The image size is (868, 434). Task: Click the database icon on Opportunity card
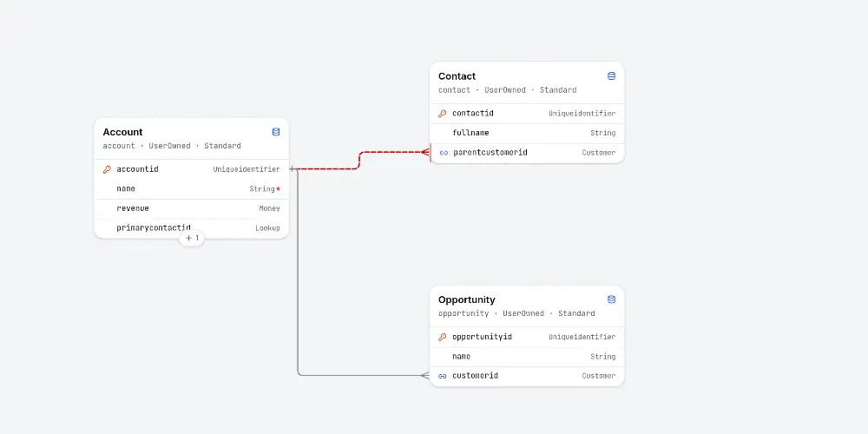coord(611,299)
